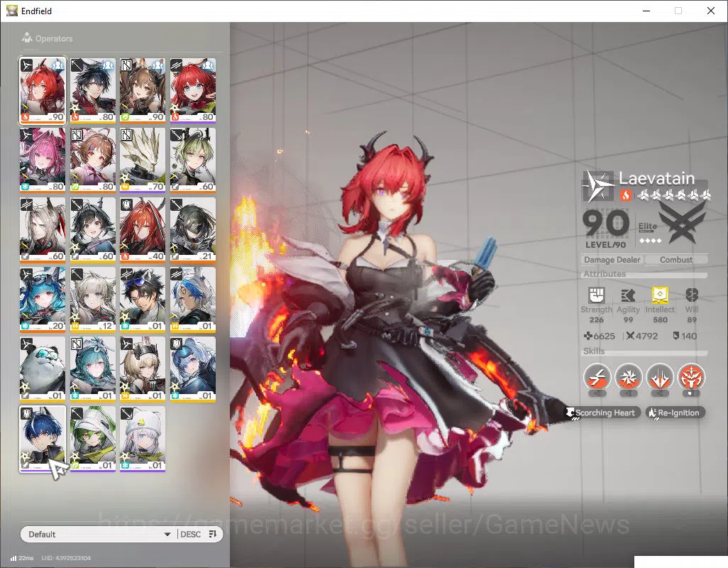The image size is (728, 568).
Task: Open Laevatain's fourth ultimate skill icon
Action: 691,376
